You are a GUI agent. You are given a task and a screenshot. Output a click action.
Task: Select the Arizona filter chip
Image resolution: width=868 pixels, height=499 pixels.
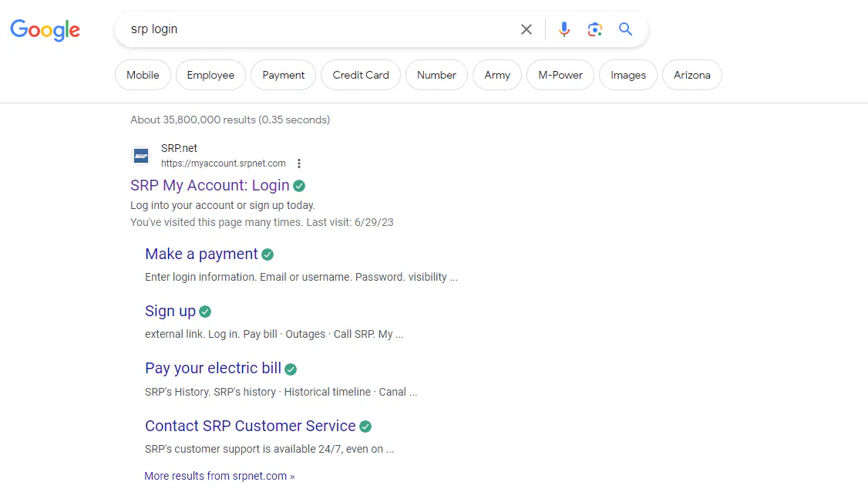coord(692,75)
